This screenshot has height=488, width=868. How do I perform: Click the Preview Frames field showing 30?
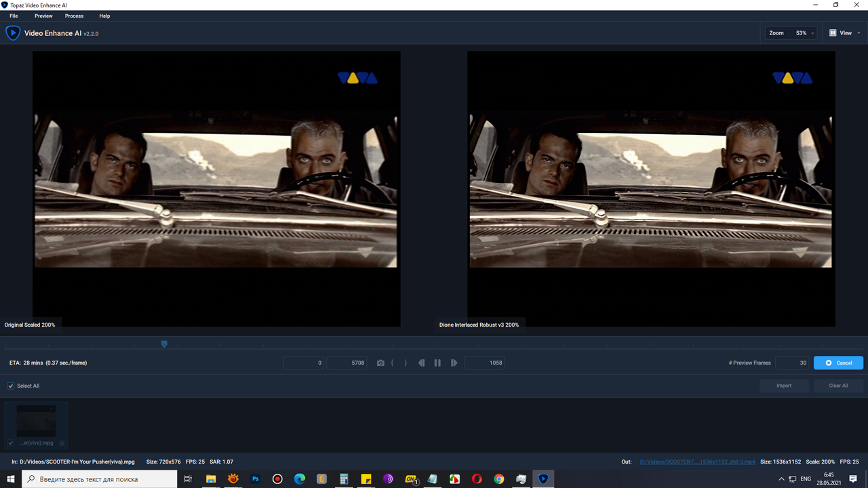pos(793,363)
